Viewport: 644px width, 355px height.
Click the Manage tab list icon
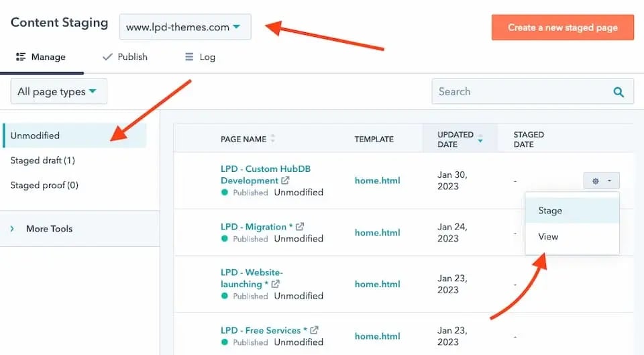(x=21, y=57)
